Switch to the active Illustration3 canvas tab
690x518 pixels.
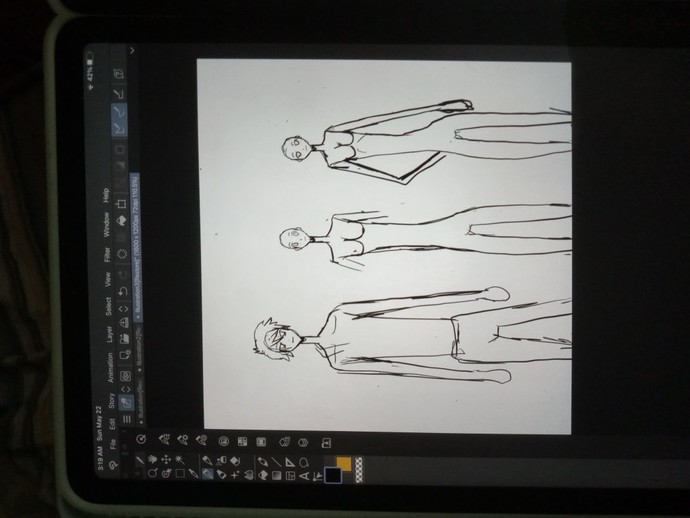[136, 246]
